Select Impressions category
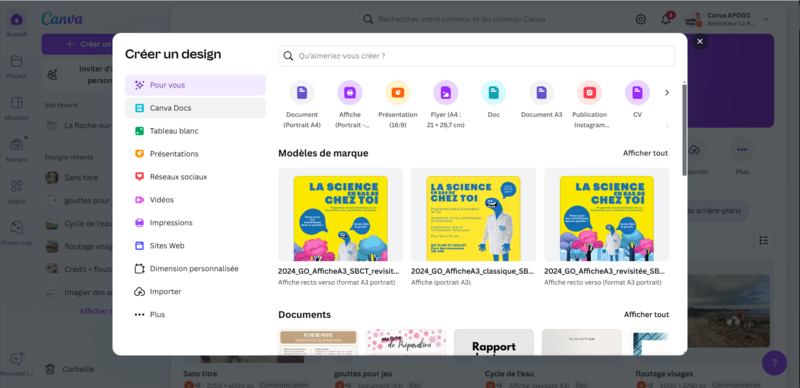This screenshot has height=388, width=800. [x=195, y=223]
